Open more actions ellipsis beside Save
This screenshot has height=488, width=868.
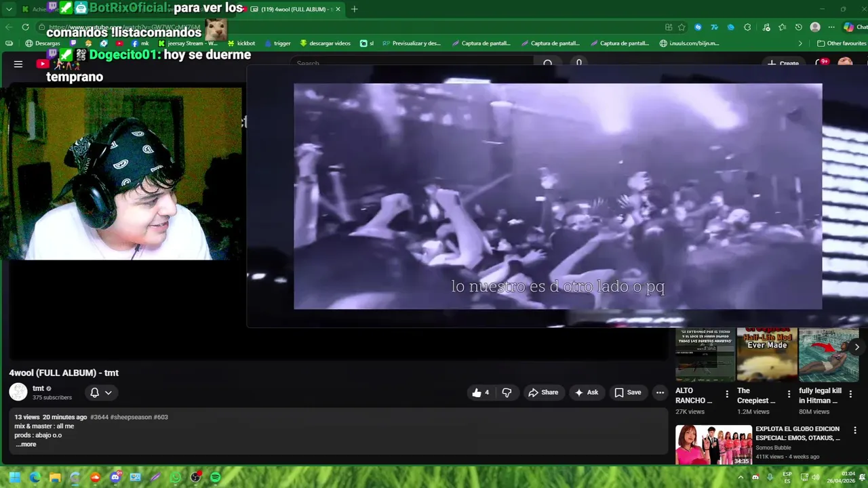(x=660, y=392)
